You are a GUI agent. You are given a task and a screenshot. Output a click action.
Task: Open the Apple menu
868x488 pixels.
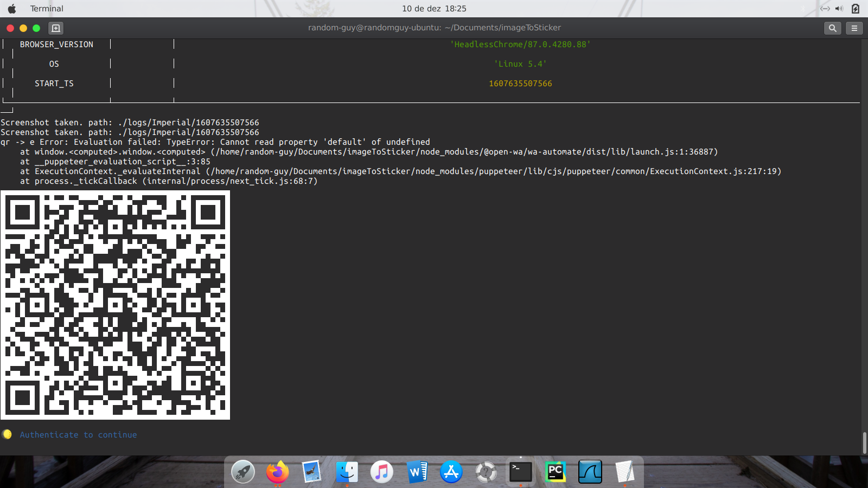tap(11, 8)
